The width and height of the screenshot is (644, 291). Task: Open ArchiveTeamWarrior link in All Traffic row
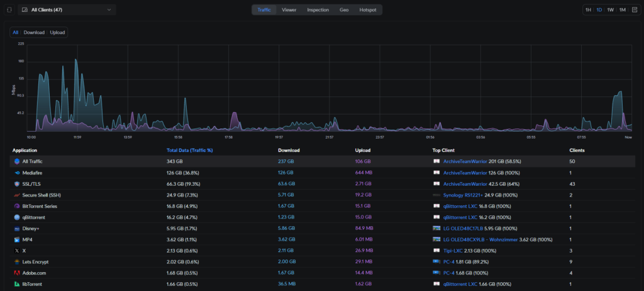[465, 161]
